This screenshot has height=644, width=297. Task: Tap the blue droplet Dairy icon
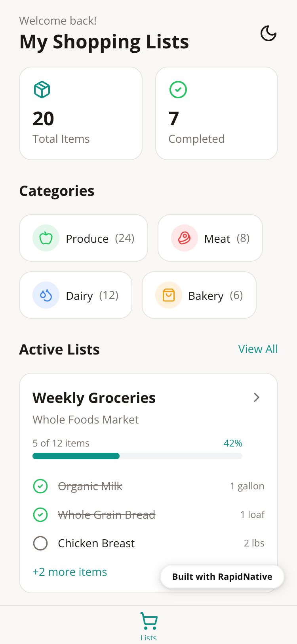46,295
